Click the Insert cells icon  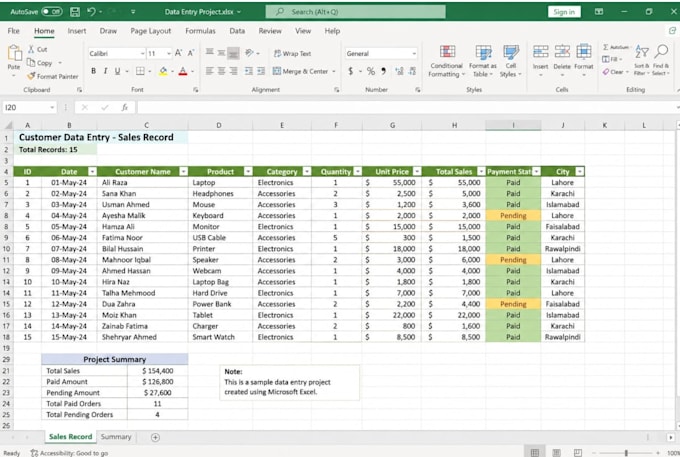click(x=540, y=52)
